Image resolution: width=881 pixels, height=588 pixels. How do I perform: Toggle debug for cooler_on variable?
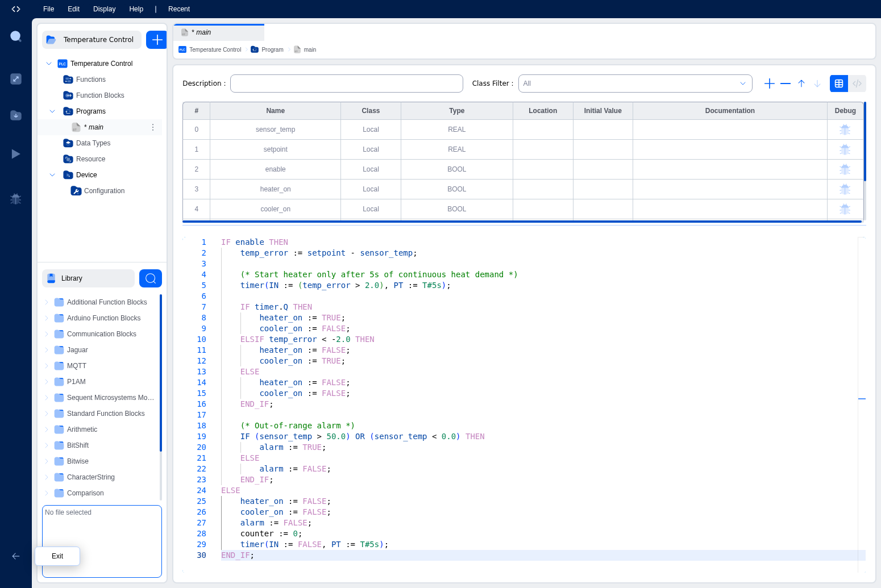point(845,209)
